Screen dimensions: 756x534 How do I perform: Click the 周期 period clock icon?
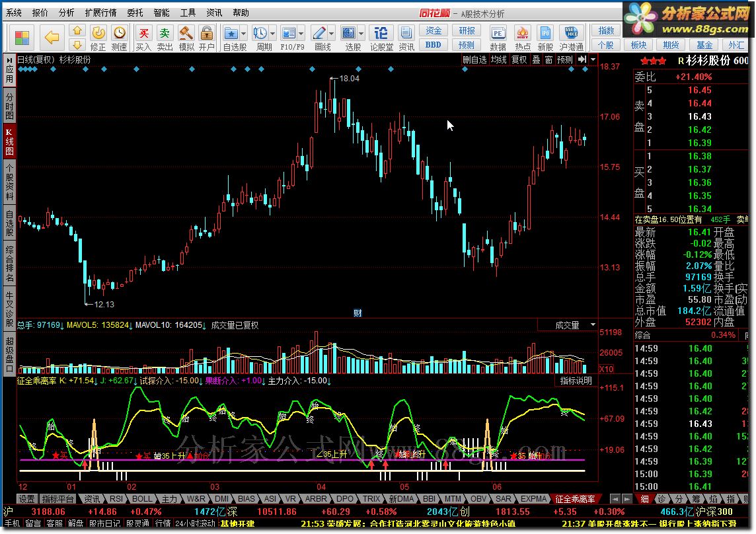pyautogui.click(x=260, y=33)
